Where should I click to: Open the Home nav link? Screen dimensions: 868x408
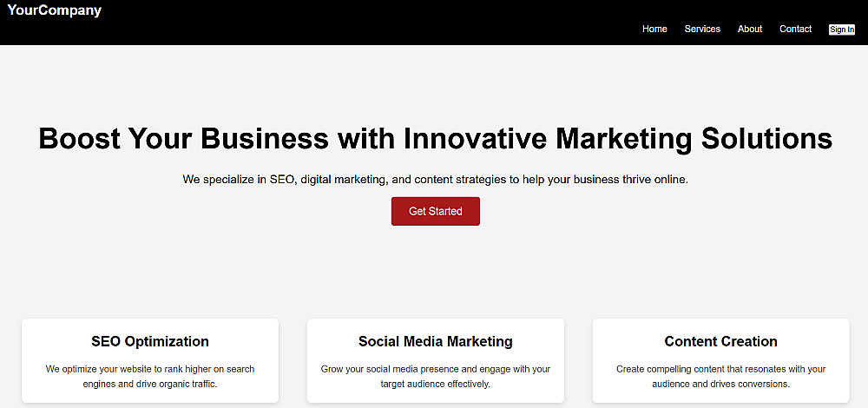point(654,29)
